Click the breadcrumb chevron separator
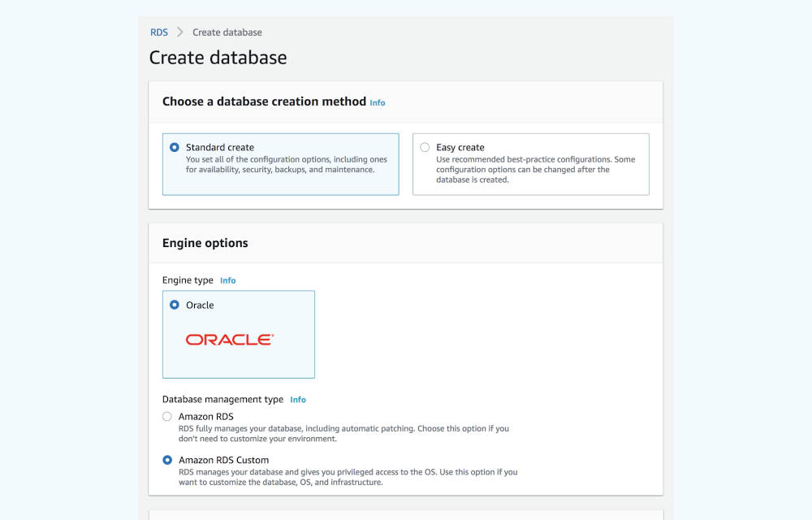The height and width of the screenshot is (520, 812). (x=180, y=32)
